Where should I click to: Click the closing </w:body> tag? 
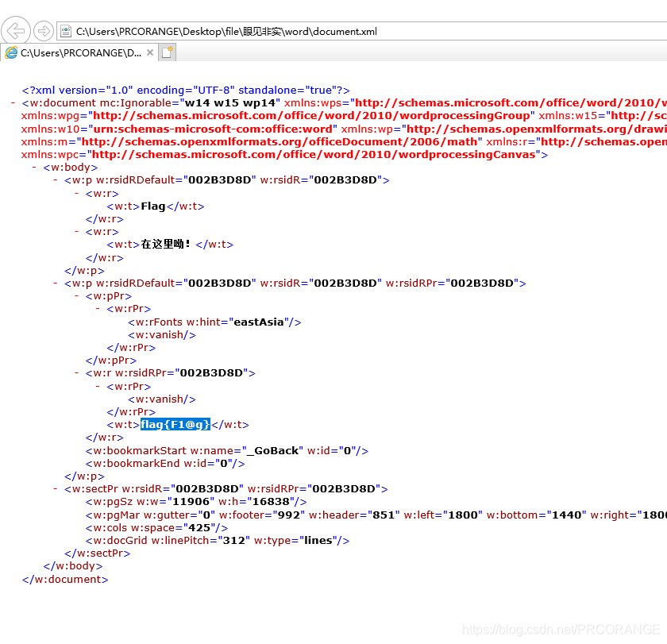tap(73, 565)
